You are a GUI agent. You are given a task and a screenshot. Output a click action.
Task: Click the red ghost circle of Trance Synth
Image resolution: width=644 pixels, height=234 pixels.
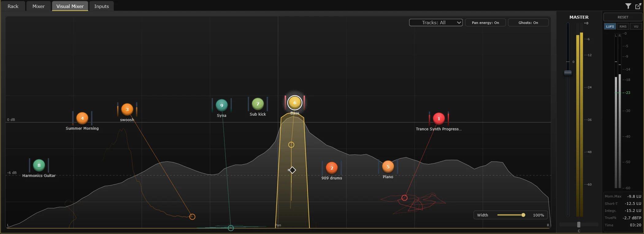coord(404,198)
